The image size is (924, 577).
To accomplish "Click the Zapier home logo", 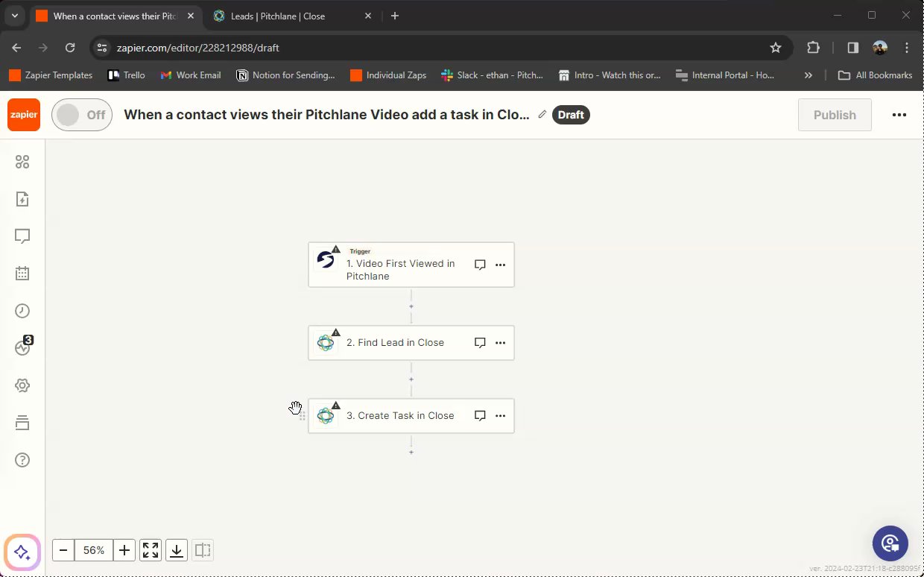I will [x=24, y=115].
